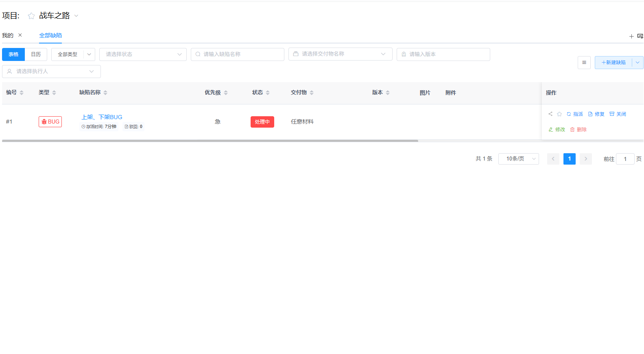Star defect #1 in the actions column
Viewport: 644px width, 354px height.
(x=559, y=114)
